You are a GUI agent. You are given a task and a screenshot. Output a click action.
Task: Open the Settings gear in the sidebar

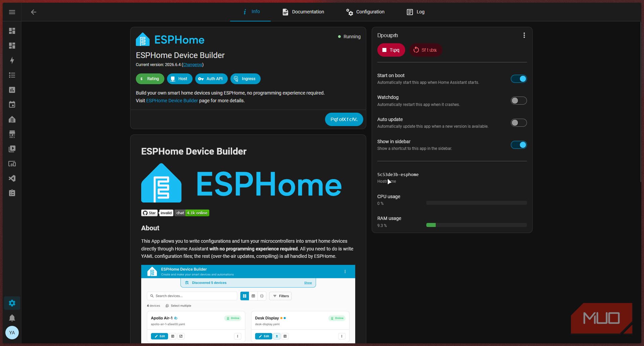(x=12, y=303)
